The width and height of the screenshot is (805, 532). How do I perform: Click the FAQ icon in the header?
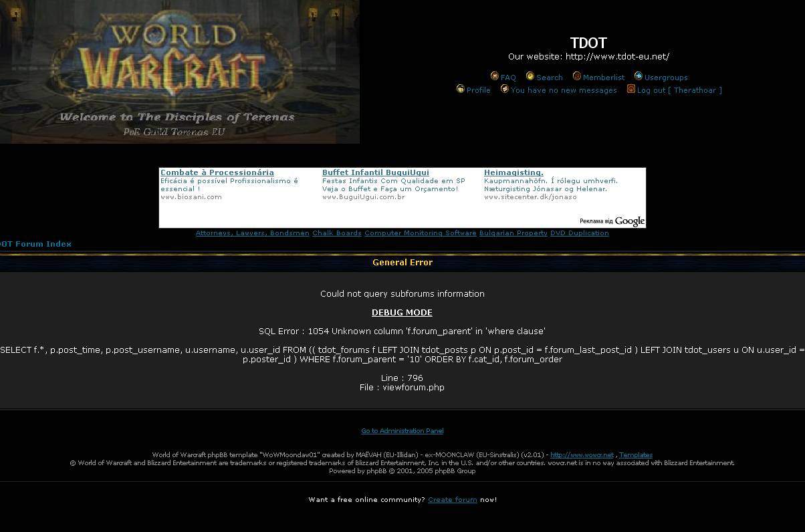point(495,76)
